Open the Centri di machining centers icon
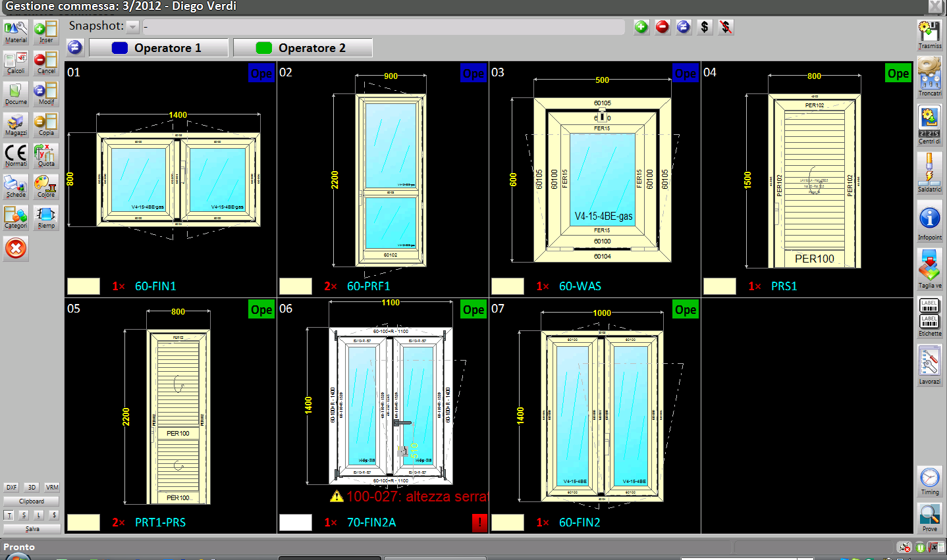This screenshot has width=947, height=560. (x=930, y=126)
